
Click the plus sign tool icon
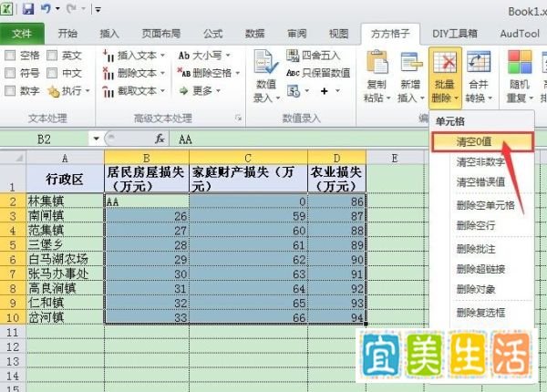click(x=324, y=91)
